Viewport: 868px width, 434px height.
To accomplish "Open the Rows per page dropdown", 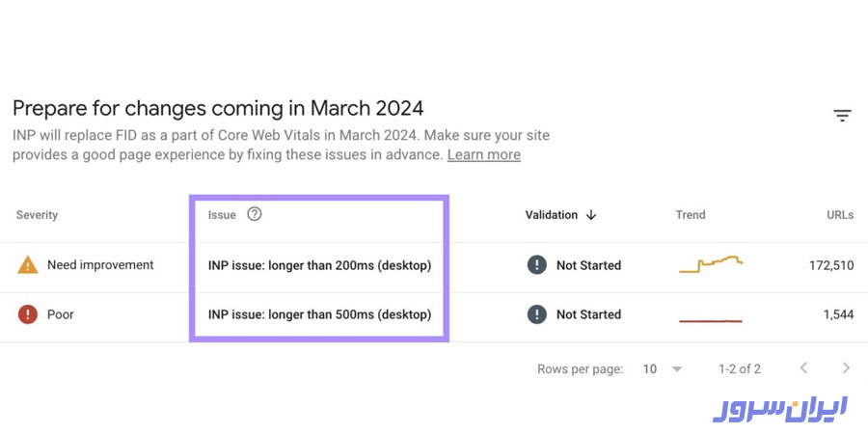I will pyautogui.click(x=664, y=368).
